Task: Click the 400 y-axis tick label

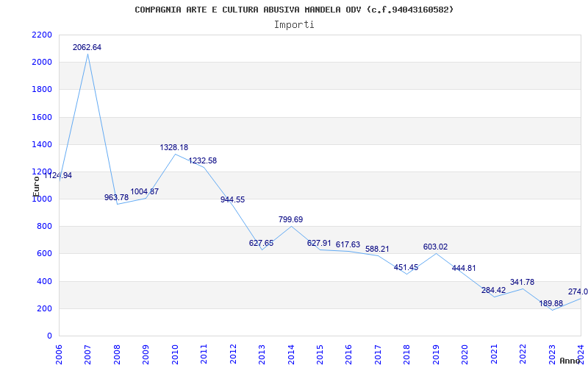Action: tap(45, 282)
